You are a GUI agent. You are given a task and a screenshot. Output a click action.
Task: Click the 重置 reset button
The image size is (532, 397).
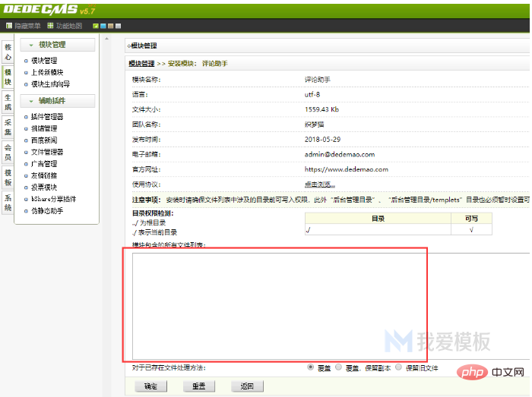[x=199, y=386]
